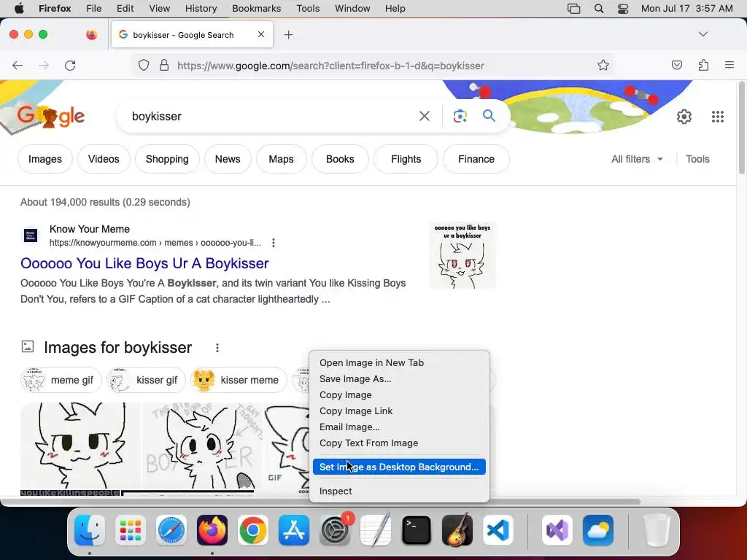
Task: Open Finder from the dock
Action: pyautogui.click(x=90, y=530)
